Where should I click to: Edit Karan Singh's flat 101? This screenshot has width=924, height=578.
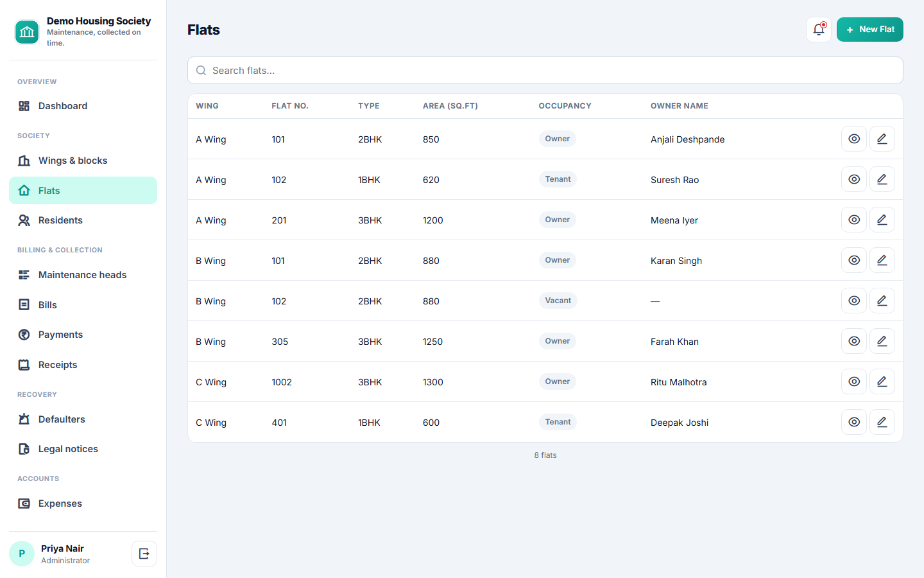[x=882, y=260]
